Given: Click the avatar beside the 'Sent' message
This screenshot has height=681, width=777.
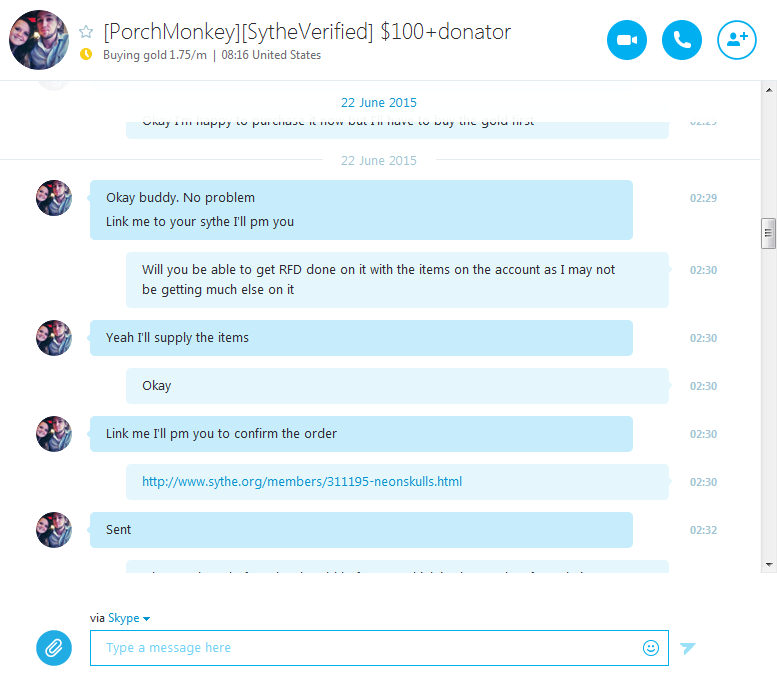Looking at the screenshot, I should tap(54, 530).
